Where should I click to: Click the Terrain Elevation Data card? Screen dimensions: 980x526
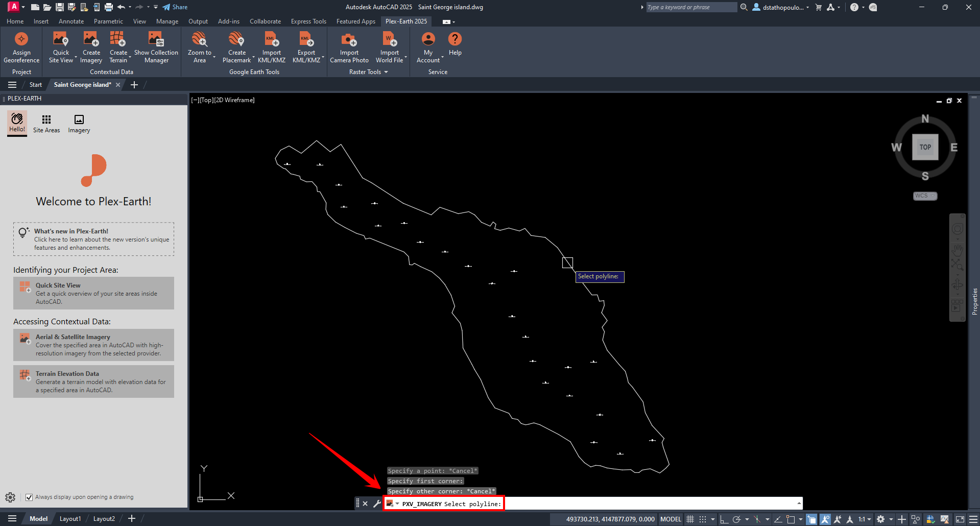94,381
